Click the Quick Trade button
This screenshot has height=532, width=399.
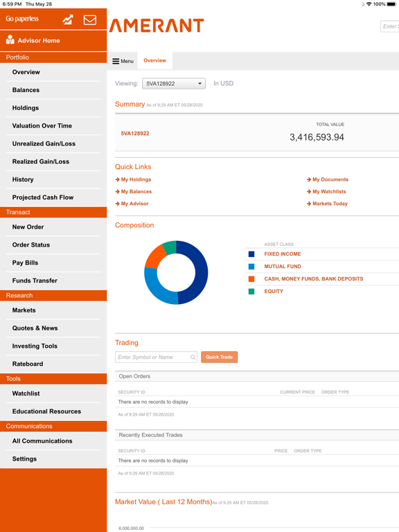pyautogui.click(x=219, y=357)
